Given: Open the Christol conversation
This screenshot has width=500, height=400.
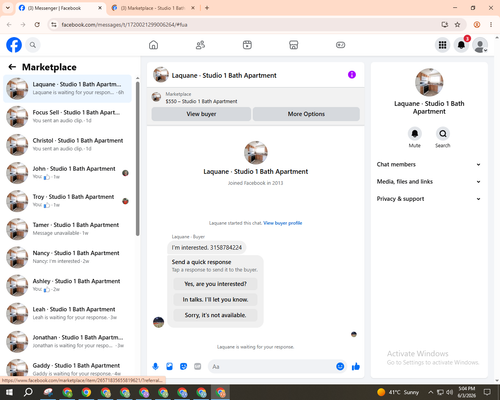Looking at the screenshot, I should pos(67,145).
